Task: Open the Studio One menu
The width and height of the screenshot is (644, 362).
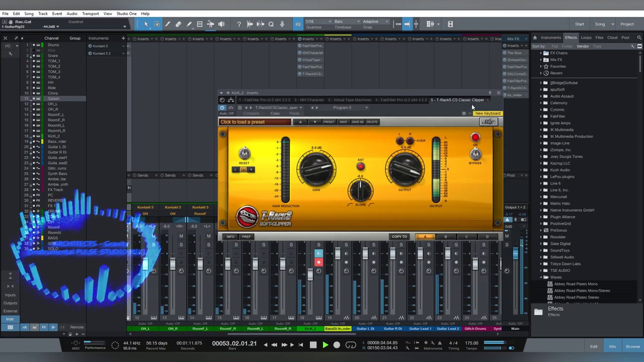Action: (126, 14)
